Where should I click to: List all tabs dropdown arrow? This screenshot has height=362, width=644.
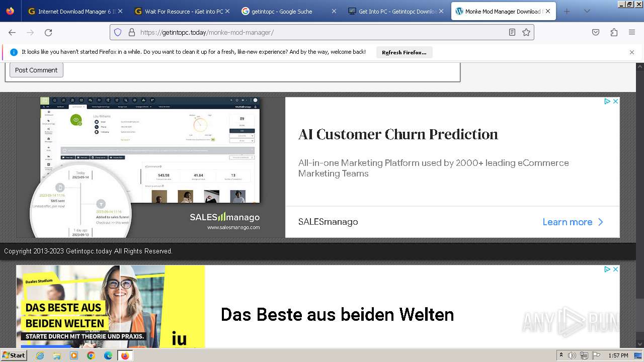pos(587,11)
